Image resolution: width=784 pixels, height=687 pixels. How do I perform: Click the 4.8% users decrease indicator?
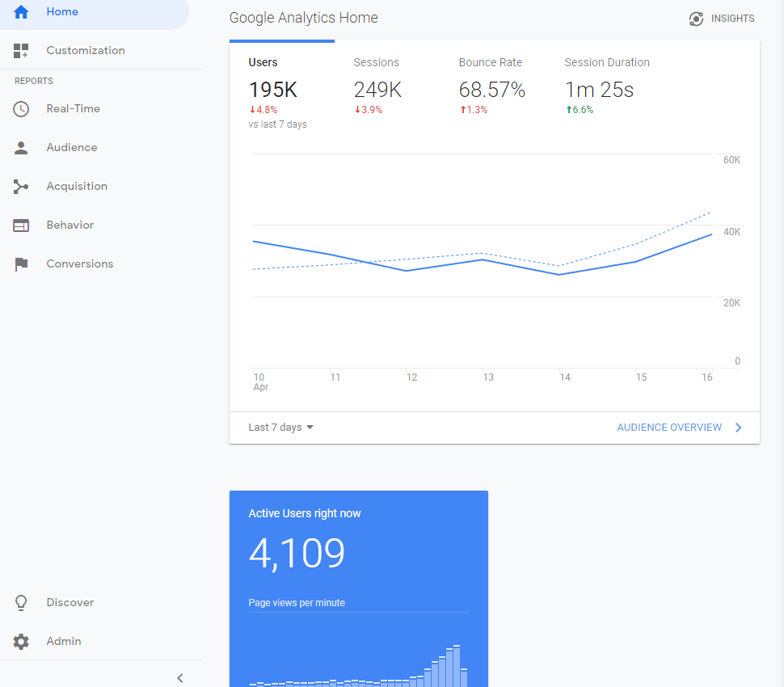click(263, 110)
